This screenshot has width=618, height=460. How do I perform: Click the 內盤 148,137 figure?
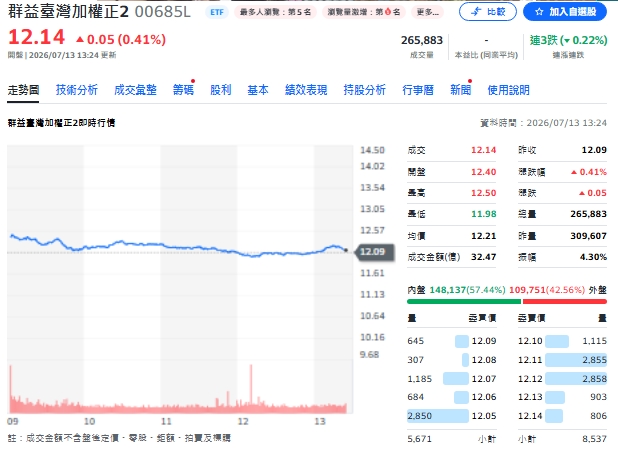click(448, 290)
